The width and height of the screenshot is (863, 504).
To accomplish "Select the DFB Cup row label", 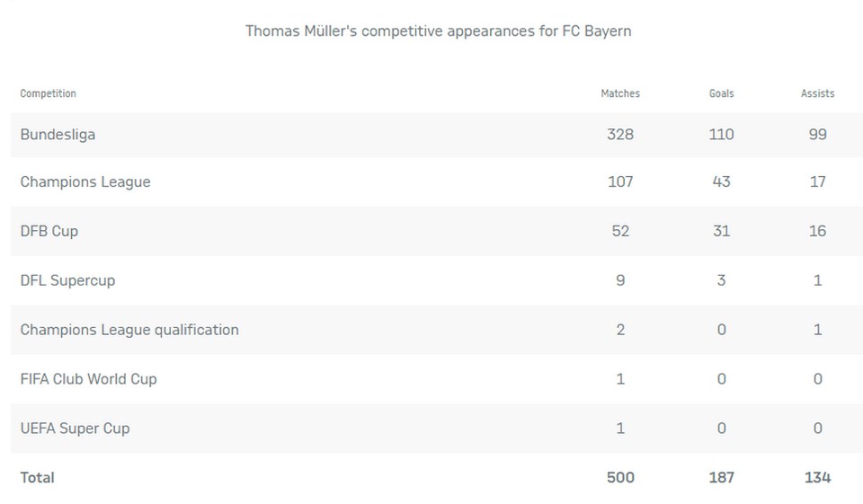I will (49, 231).
